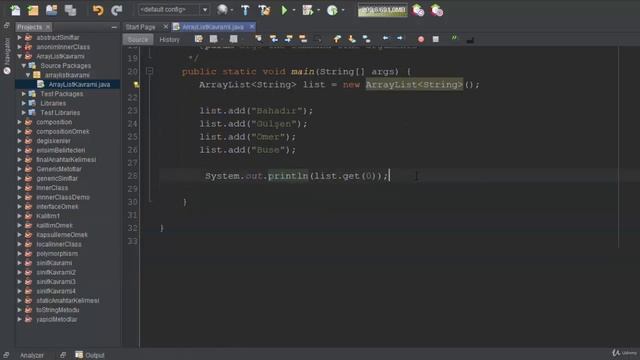Image resolution: width=640 pixels, height=360 pixels.
Task: Place cursor on the println line
Action: pos(297,176)
